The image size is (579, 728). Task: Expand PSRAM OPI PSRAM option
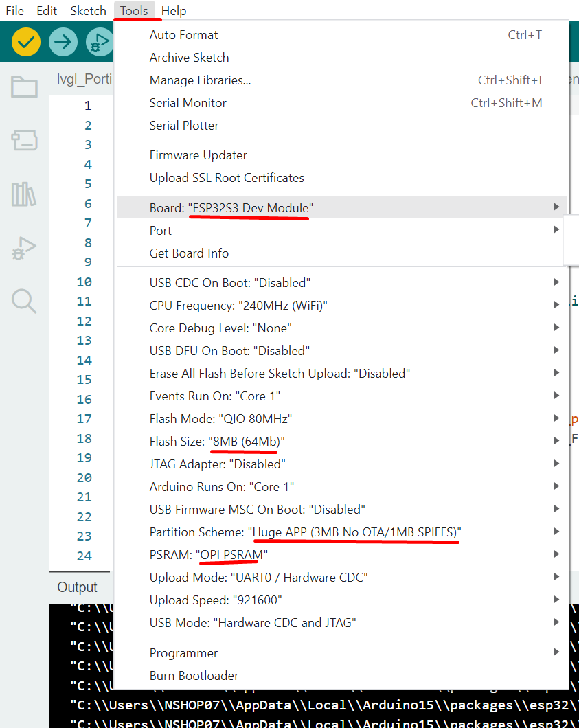pyautogui.click(x=341, y=555)
